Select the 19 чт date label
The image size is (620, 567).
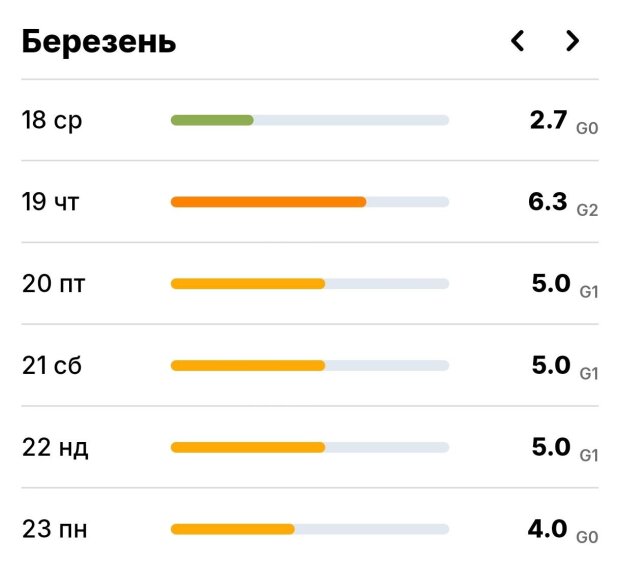point(51,203)
